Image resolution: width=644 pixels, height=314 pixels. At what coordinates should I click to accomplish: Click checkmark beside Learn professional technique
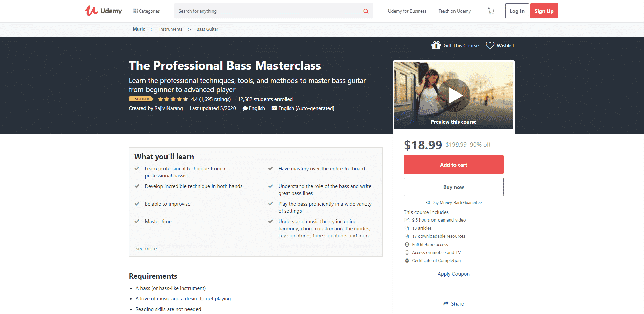137,168
